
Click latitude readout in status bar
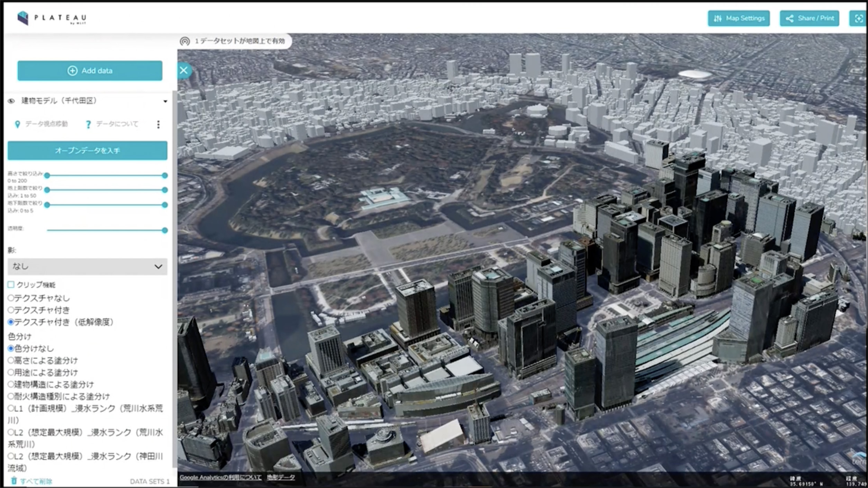pyautogui.click(x=806, y=481)
